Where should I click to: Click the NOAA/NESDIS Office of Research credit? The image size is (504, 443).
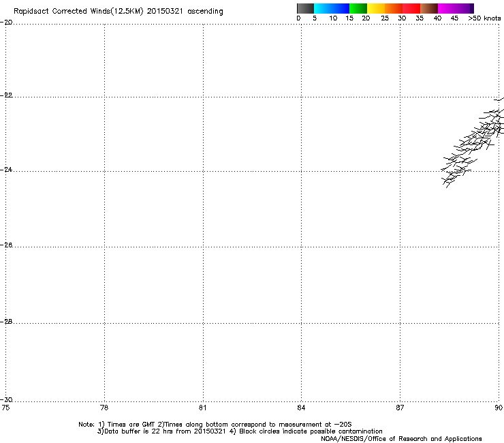point(401,439)
